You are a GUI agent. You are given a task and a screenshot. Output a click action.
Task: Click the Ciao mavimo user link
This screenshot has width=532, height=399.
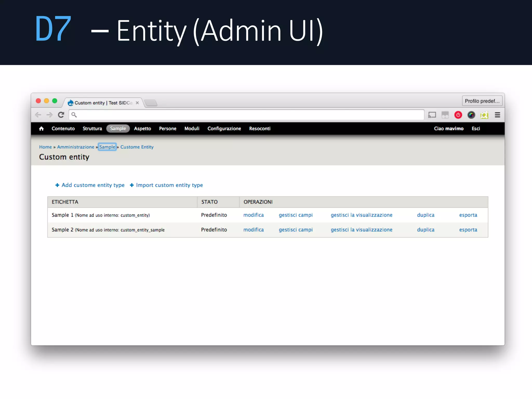click(449, 129)
